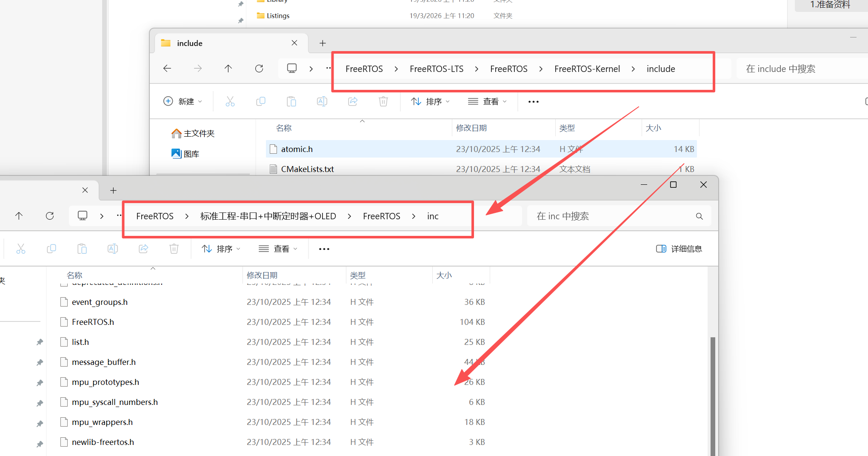Image resolution: width=868 pixels, height=456 pixels.
Task: Toggle the 详细信息 details pane
Action: coord(679,249)
